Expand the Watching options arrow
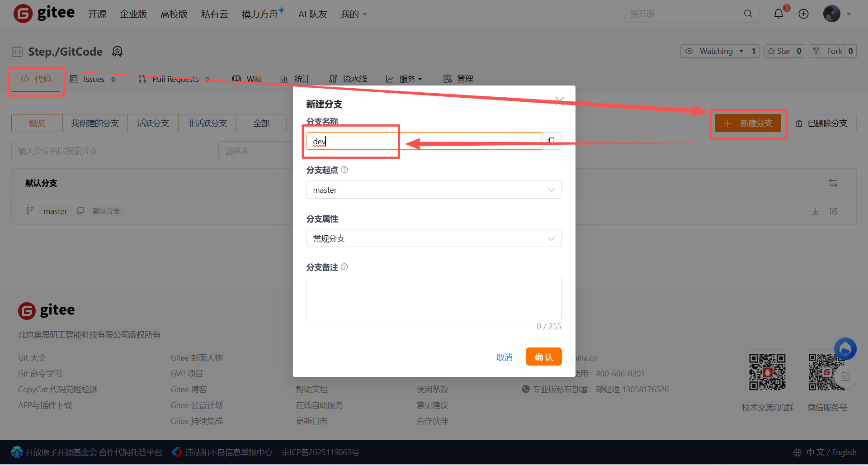Screen dimensions: 868x466 (x=741, y=51)
